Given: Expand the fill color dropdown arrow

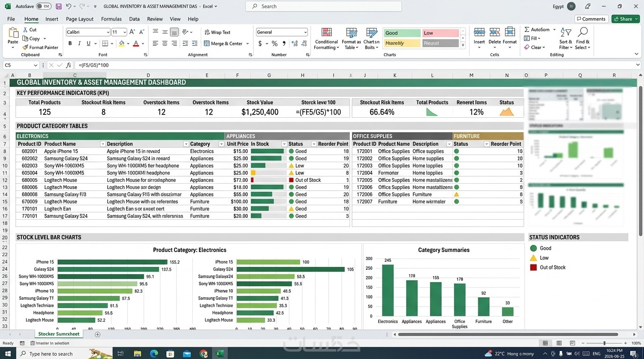Looking at the screenshot, I should (x=128, y=43).
